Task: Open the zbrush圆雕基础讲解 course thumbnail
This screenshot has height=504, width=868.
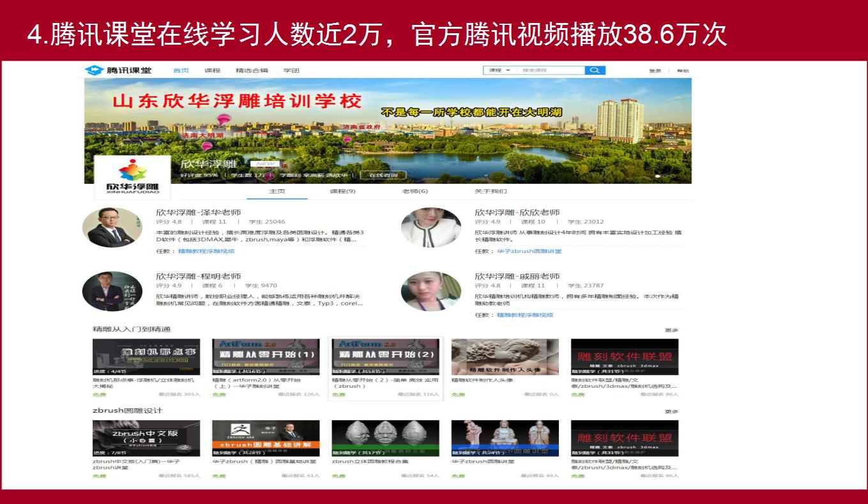Action: point(266,438)
